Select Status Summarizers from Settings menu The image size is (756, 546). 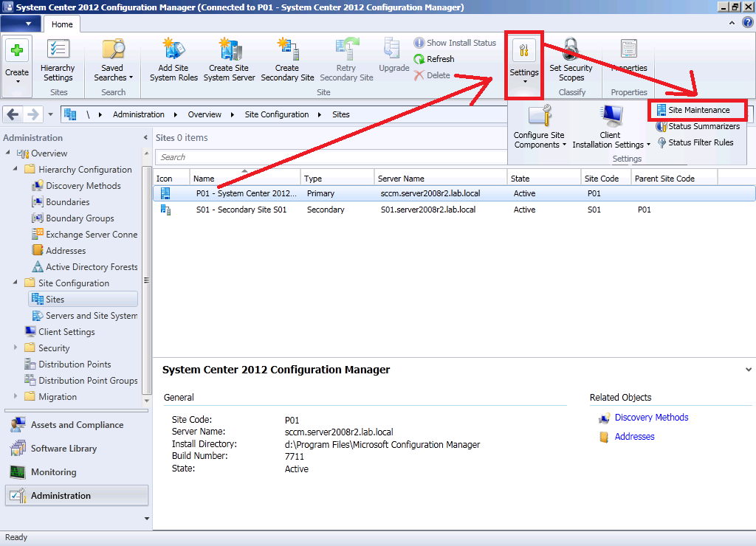pos(698,126)
